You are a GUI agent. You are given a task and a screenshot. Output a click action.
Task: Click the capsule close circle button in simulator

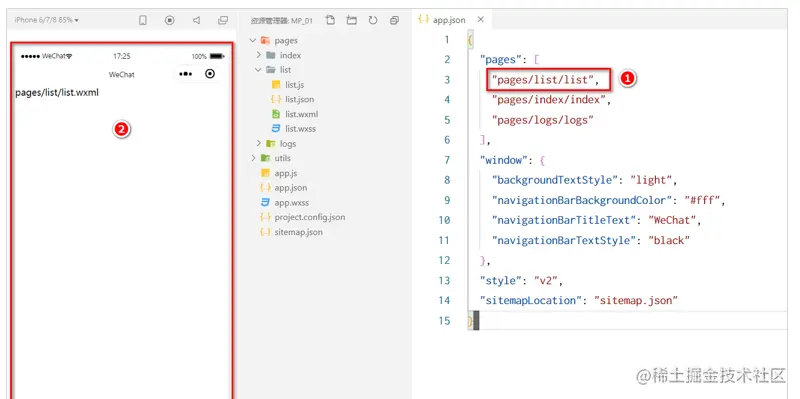point(210,74)
